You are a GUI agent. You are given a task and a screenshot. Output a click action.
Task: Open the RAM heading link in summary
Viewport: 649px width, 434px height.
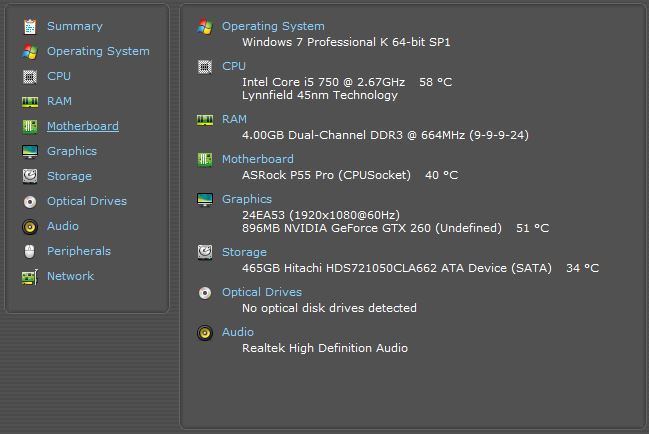(234, 119)
